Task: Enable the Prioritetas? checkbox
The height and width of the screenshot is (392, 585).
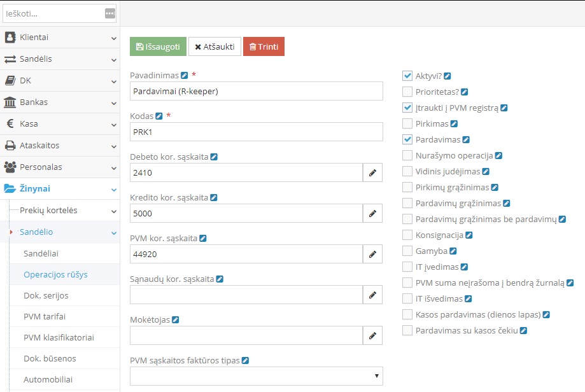Action: [407, 92]
